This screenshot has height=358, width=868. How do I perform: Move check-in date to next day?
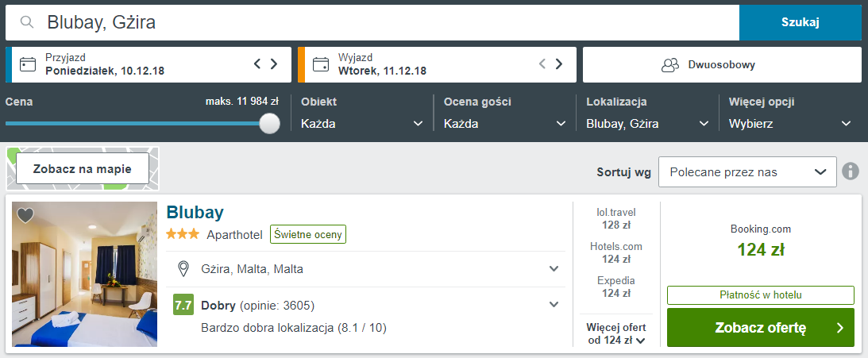click(x=274, y=64)
